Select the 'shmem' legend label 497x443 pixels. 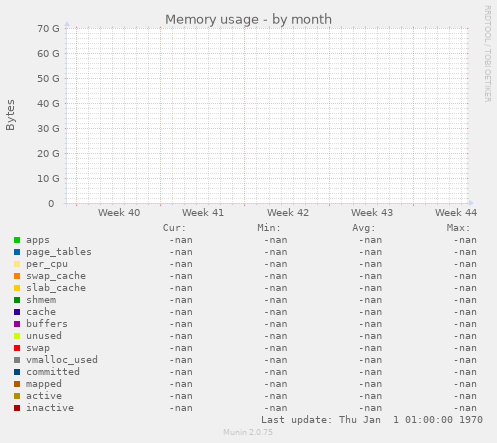point(41,300)
